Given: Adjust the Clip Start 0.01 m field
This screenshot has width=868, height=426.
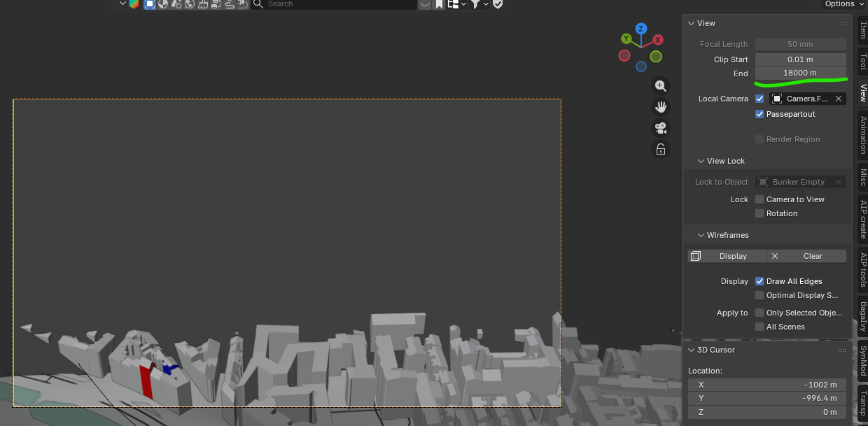Looking at the screenshot, I should pos(801,59).
